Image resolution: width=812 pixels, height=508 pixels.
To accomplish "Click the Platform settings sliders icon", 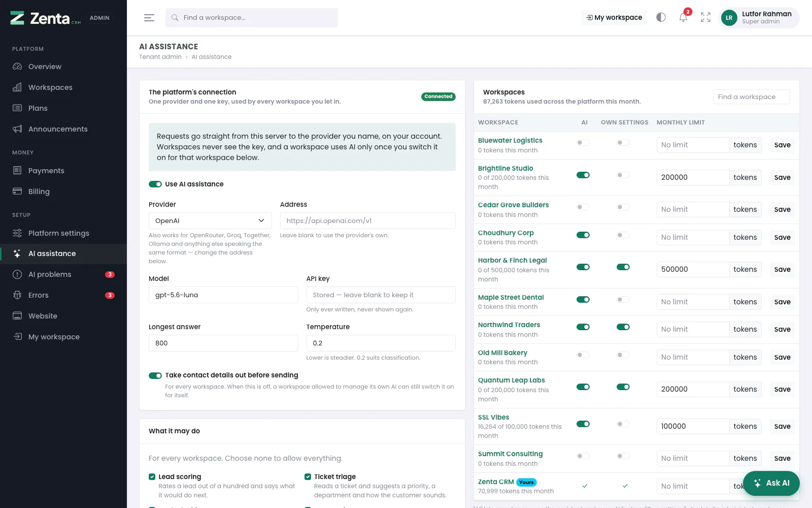I will (17, 233).
